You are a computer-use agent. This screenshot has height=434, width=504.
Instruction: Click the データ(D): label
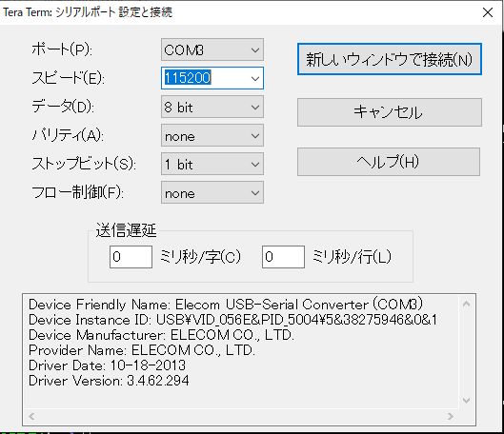point(63,107)
